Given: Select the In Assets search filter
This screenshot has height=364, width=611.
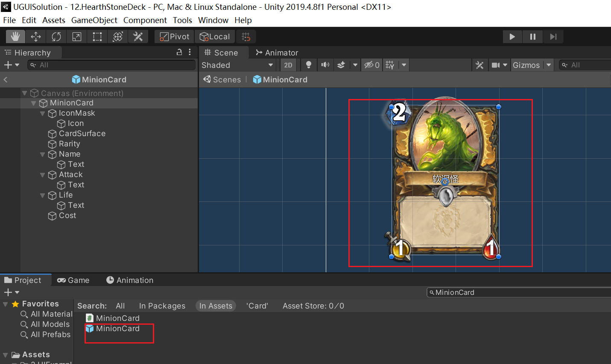Looking at the screenshot, I should (216, 306).
